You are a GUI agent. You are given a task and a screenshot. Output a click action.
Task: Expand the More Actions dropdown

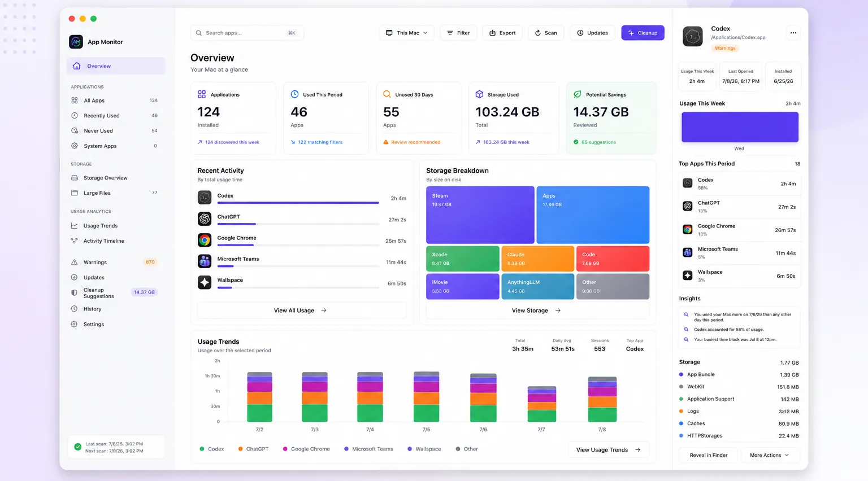pos(769,456)
